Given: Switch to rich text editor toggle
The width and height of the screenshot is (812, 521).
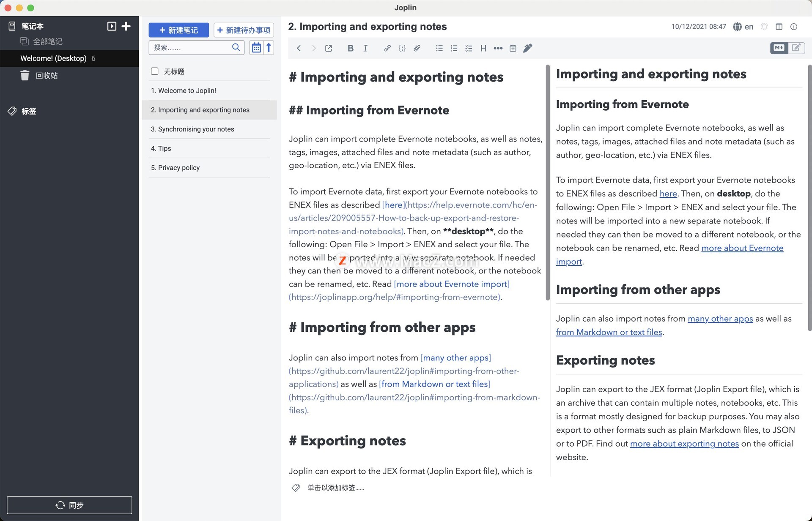Looking at the screenshot, I should (796, 48).
